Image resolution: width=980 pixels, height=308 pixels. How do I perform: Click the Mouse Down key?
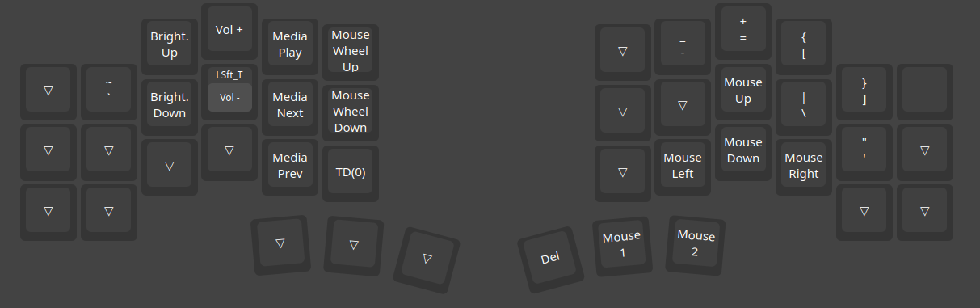(743, 151)
